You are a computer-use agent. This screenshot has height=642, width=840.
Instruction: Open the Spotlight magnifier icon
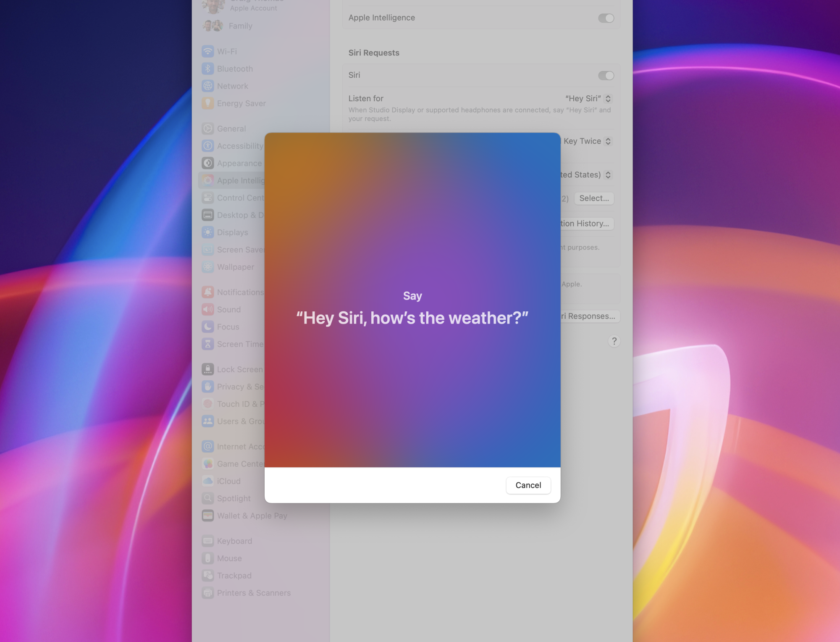(208, 498)
